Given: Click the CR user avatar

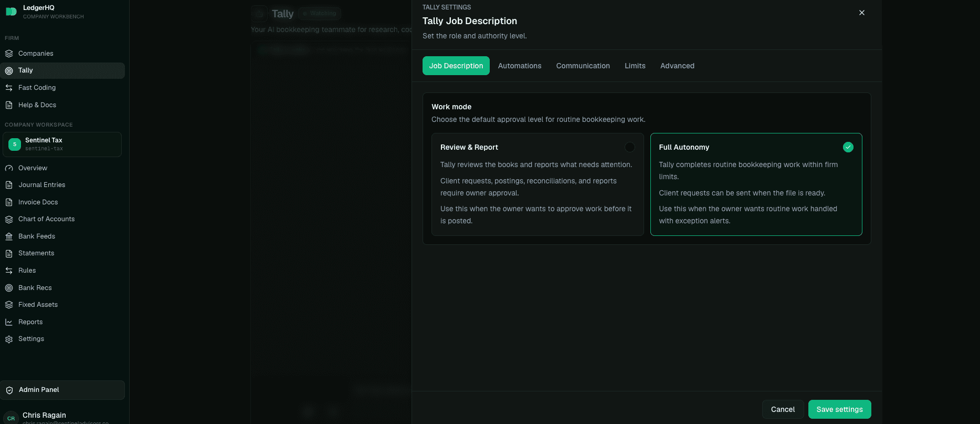Looking at the screenshot, I should [x=11, y=418].
